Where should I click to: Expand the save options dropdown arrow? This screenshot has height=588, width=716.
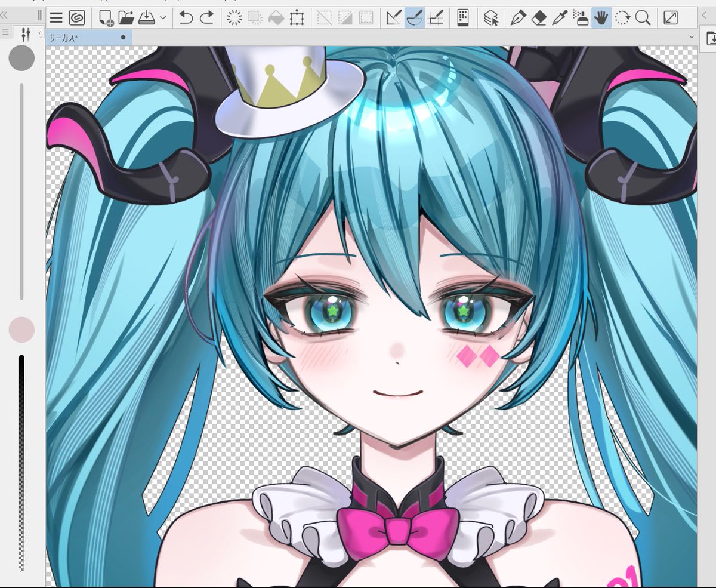pyautogui.click(x=163, y=18)
